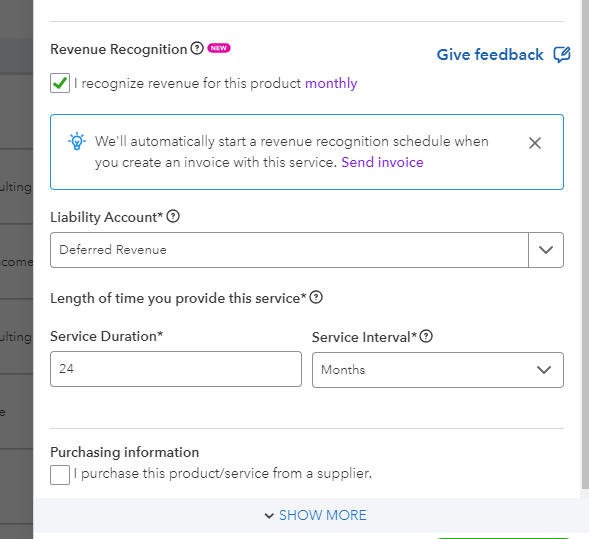Click the lightbulb tip icon

[x=77, y=142]
